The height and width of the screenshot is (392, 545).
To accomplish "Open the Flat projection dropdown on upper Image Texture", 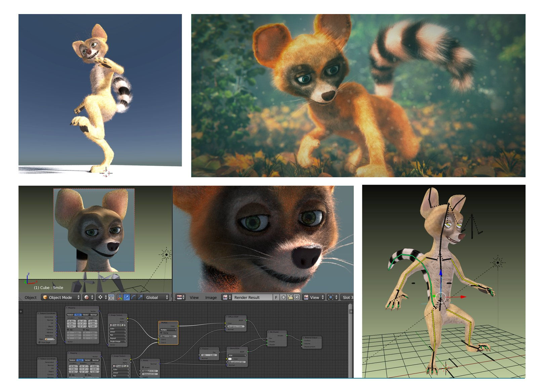I will tap(118, 335).
